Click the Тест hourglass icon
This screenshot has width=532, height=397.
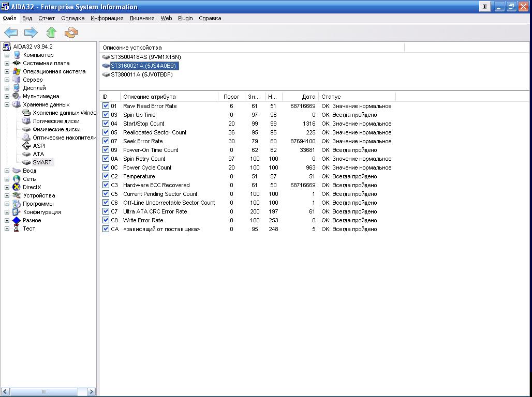point(17,228)
